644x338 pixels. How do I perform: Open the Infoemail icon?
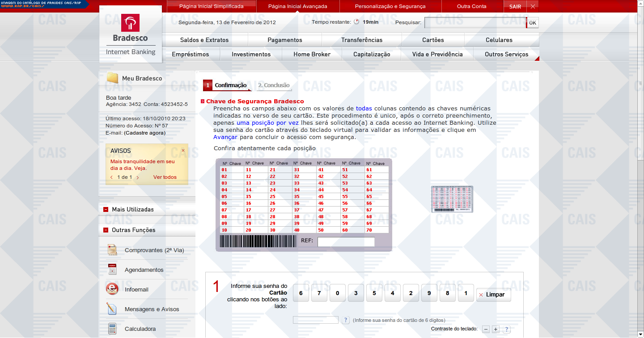pyautogui.click(x=112, y=289)
